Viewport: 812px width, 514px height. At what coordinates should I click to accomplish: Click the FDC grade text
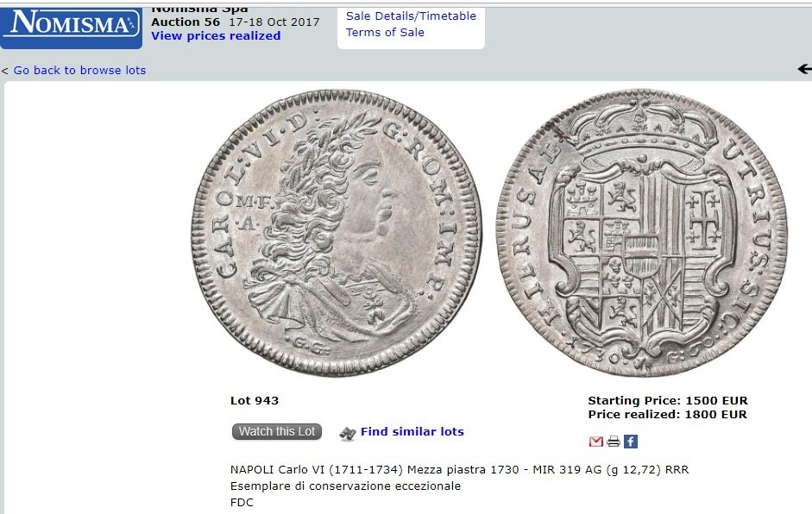click(x=242, y=503)
